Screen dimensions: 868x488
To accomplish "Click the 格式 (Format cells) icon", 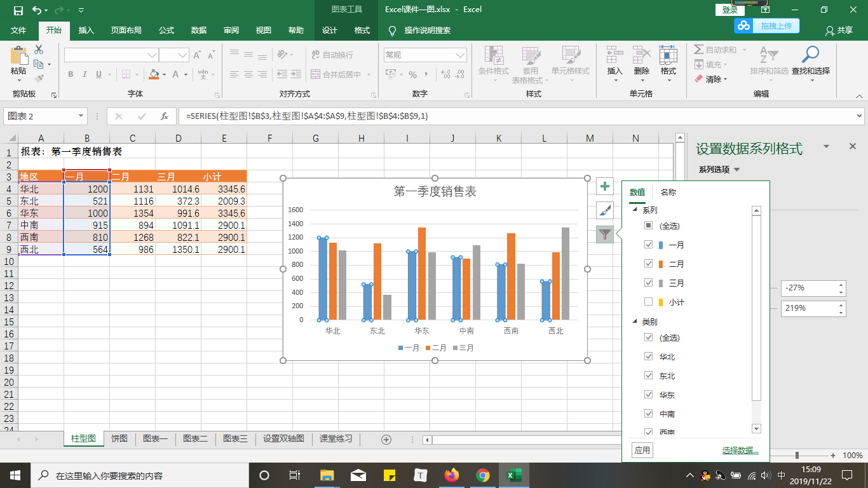I will (x=668, y=55).
